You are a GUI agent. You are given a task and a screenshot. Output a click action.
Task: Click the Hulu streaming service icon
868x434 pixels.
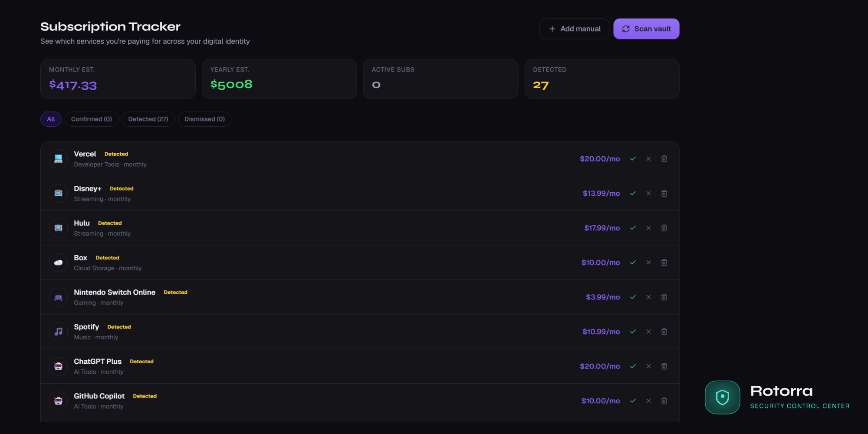58,228
